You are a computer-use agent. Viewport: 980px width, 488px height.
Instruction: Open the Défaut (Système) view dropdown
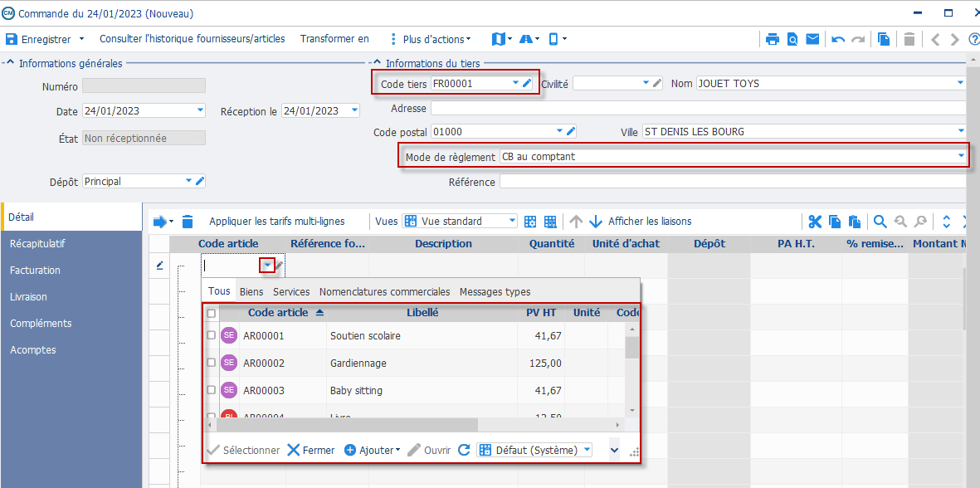[586, 449]
